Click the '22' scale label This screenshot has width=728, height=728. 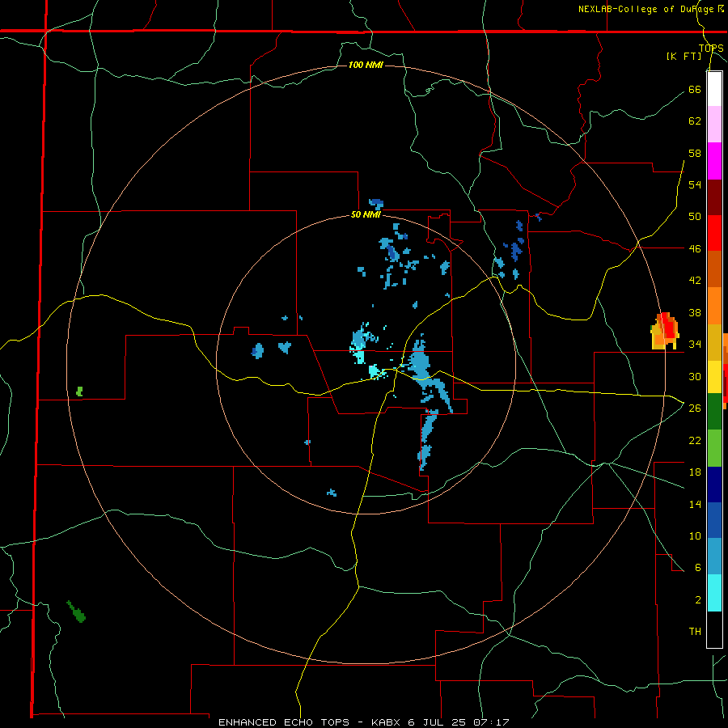pos(695,440)
